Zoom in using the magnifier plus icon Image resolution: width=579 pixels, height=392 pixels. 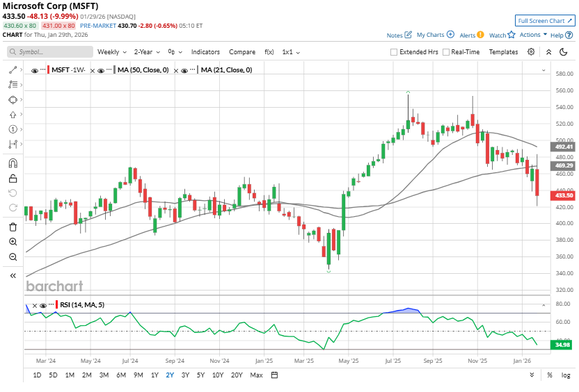(13, 242)
